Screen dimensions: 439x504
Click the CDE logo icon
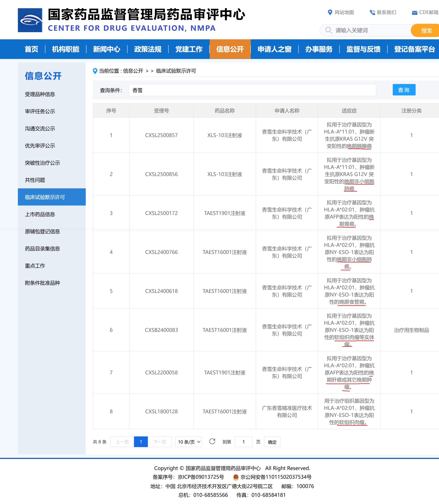(30, 20)
